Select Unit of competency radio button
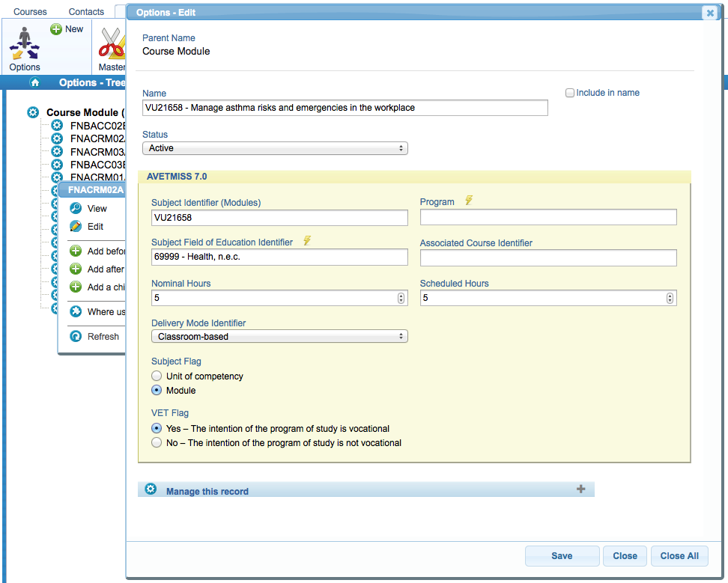 click(157, 376)
